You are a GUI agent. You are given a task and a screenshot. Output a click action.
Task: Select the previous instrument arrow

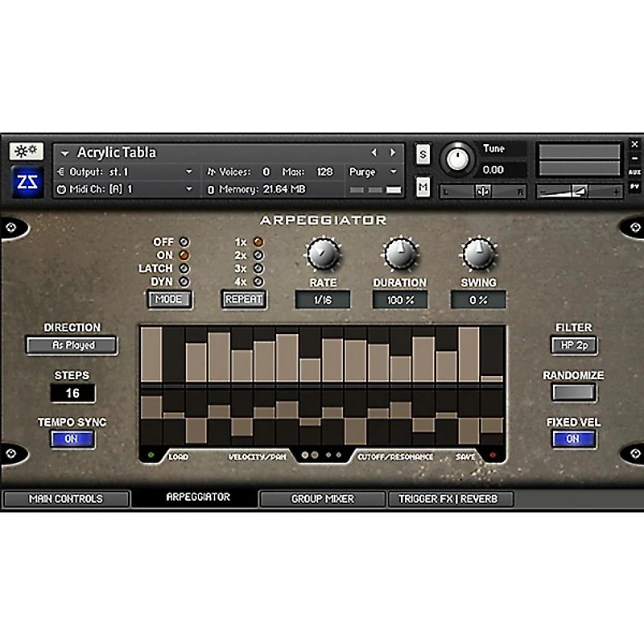pos(374,152)
